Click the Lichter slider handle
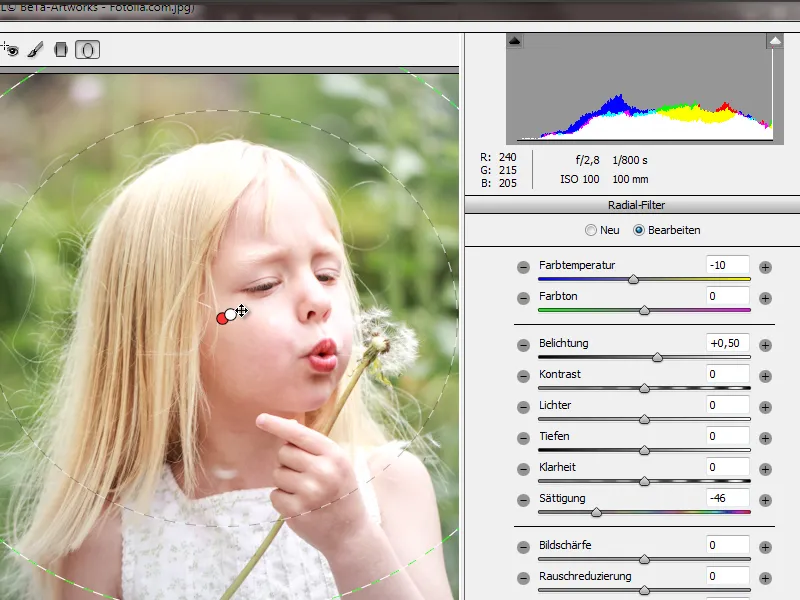 click(x=644, y=419)
